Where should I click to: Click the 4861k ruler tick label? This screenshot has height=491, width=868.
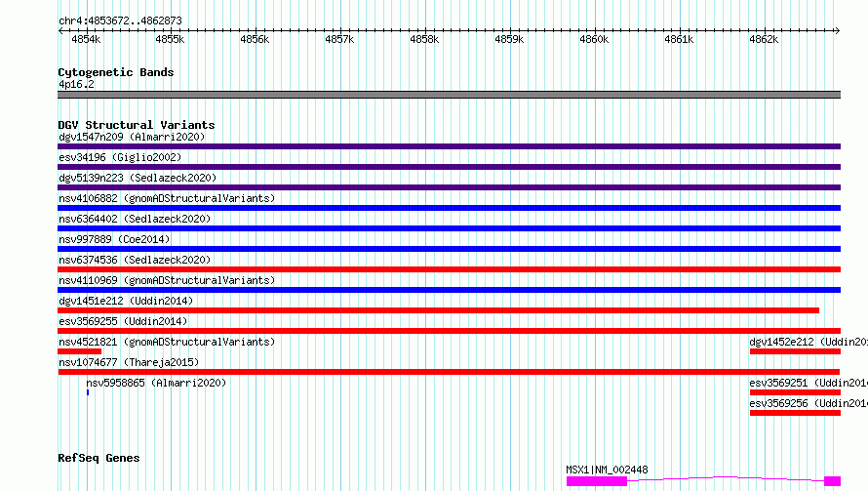point(679,39)
